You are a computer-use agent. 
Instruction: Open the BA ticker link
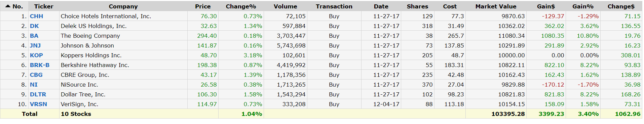click(x=34, y=36)
